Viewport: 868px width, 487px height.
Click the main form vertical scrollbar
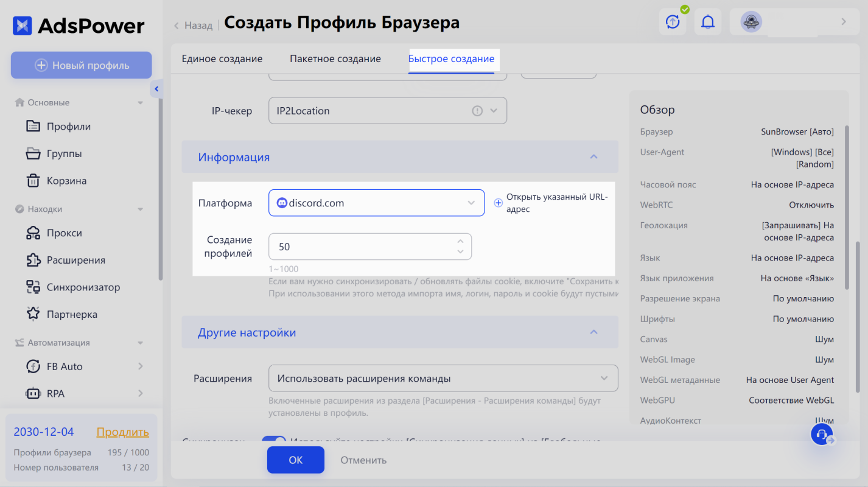click(x=858, y=317)
